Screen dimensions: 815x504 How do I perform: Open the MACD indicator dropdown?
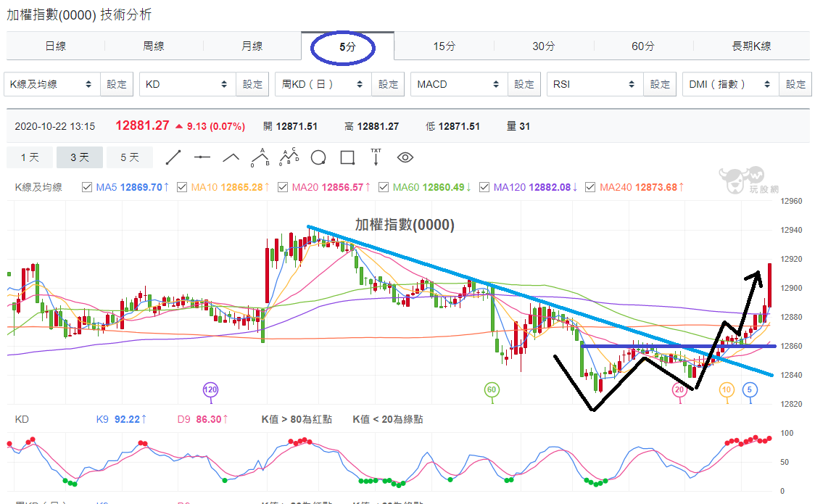(459, 84)
